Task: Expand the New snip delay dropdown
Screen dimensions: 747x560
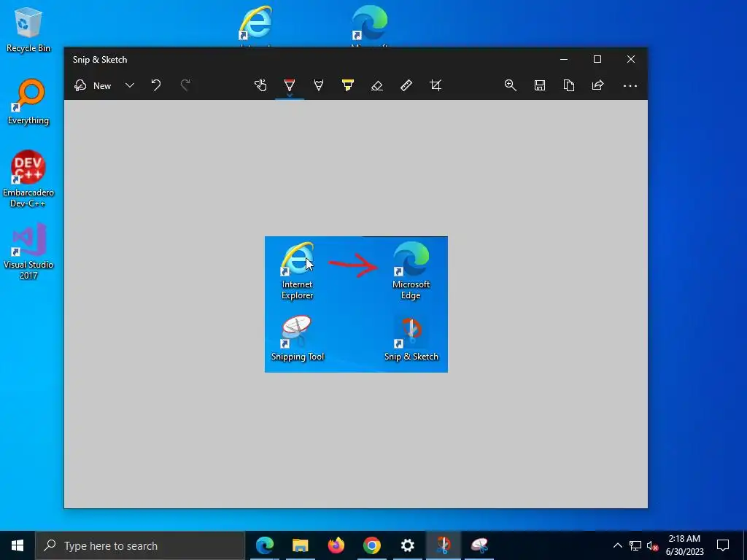Action: pos(130,86)
